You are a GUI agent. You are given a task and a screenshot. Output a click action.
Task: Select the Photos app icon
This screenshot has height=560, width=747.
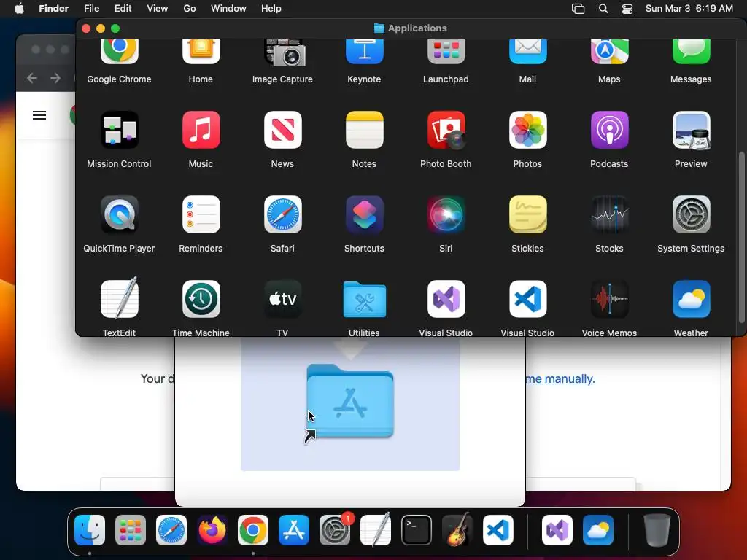[528, 130]
